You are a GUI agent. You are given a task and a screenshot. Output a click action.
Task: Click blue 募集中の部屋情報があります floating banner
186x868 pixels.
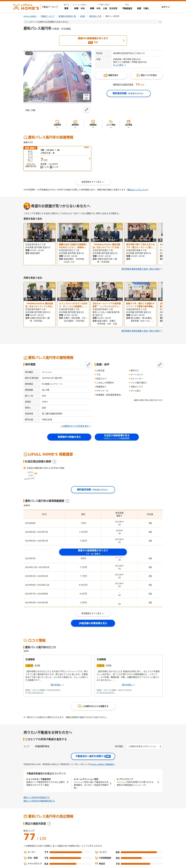[93, 552]
